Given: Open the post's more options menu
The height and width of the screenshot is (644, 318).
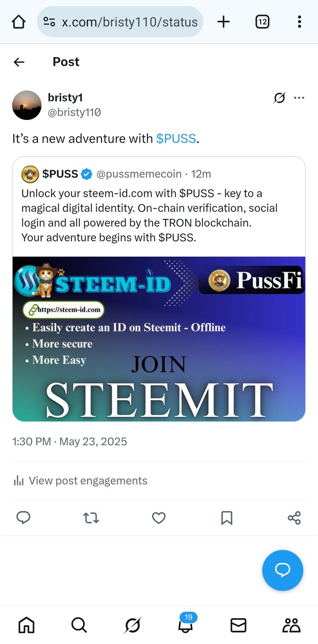Looking at the screenshot, I should click(x=299, y=98).
